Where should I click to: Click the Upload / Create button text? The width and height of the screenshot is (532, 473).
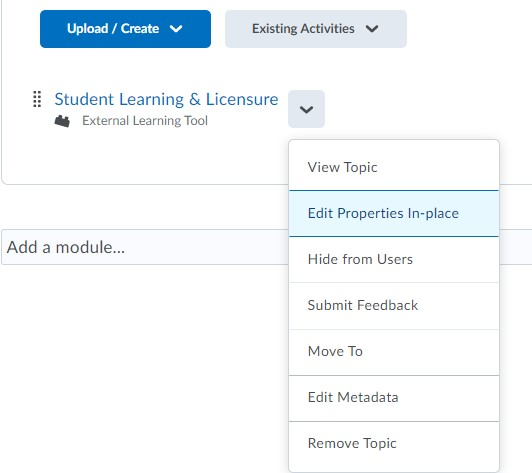(113, 29)
